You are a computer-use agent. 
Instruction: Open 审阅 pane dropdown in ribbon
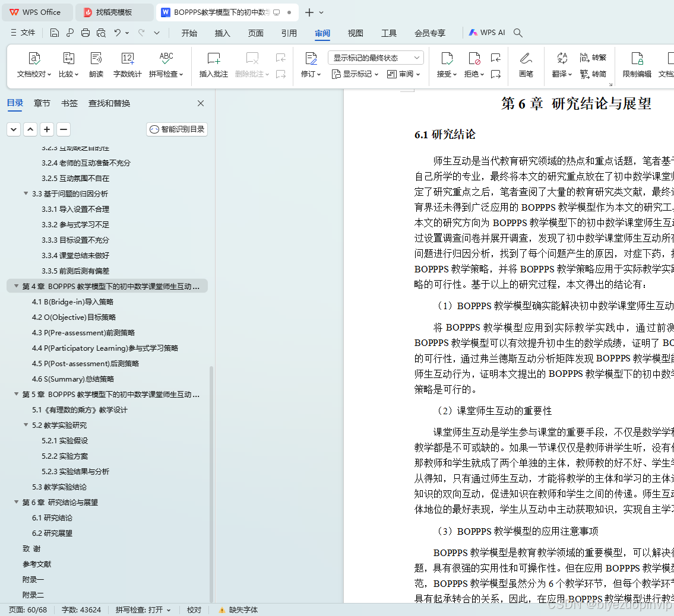click(x=403, y=74)
